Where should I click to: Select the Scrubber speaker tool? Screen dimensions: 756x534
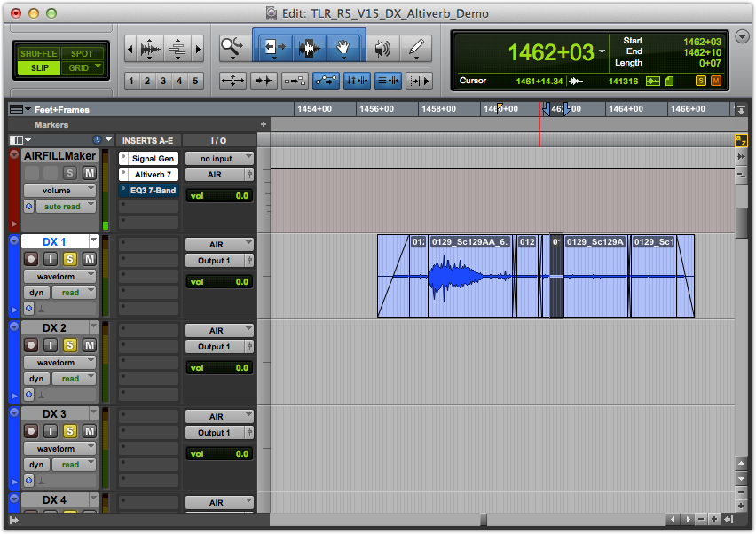click(382, 49)
